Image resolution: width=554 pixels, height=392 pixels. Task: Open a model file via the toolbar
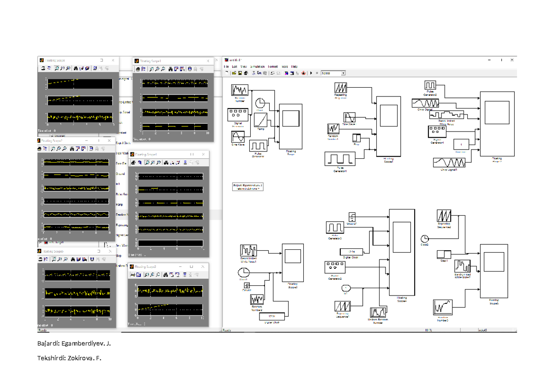point(234,73)
